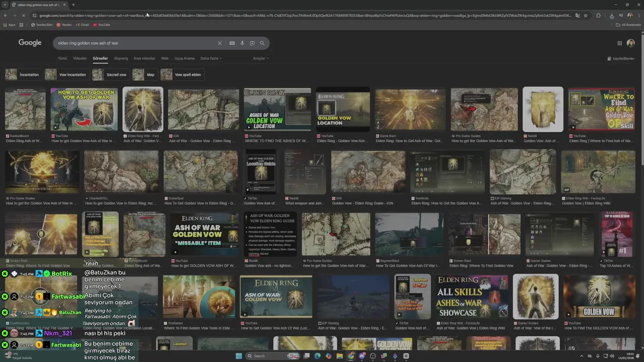Open 'Where to Find Ash of War' thumbnail

pos(601,110)
